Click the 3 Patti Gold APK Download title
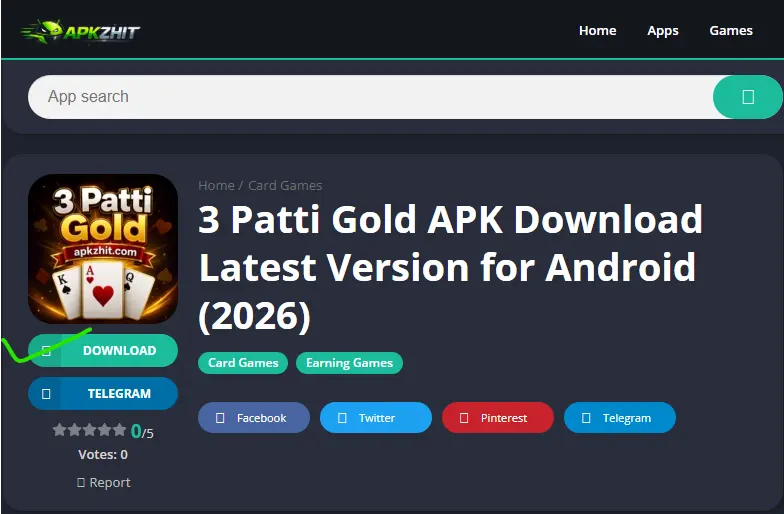 pos(450,268)
